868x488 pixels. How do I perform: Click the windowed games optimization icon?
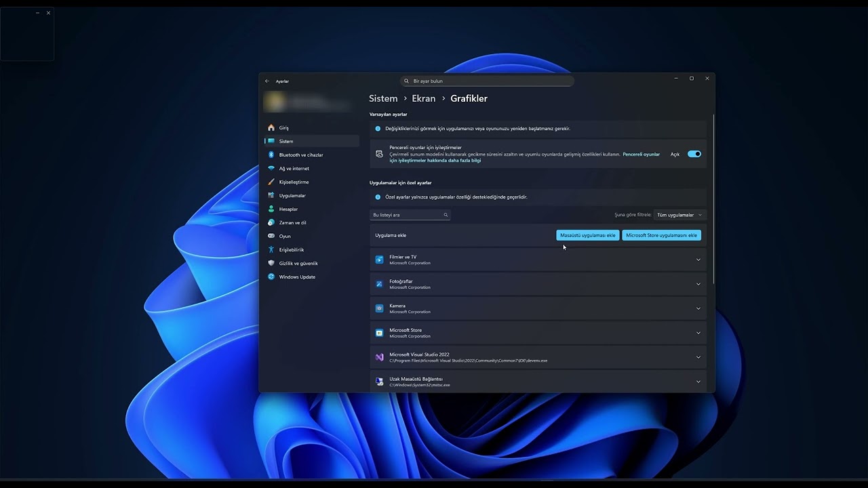[x=379, y=154]
